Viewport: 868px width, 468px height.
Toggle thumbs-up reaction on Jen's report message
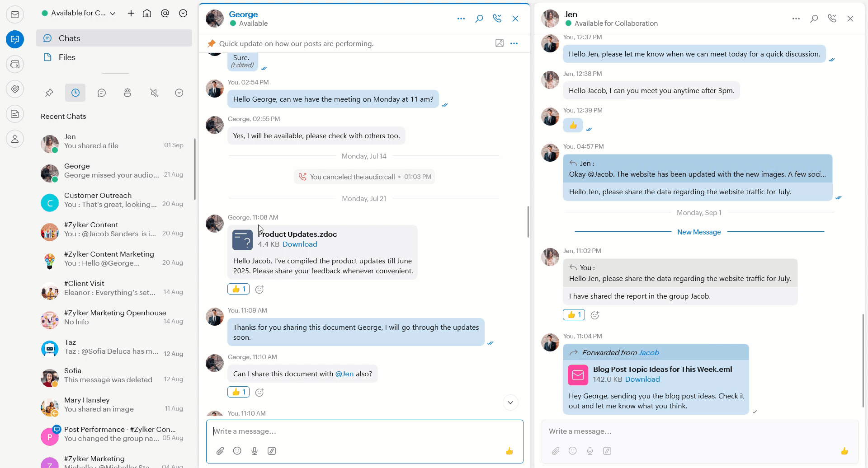tap(574, 315)
